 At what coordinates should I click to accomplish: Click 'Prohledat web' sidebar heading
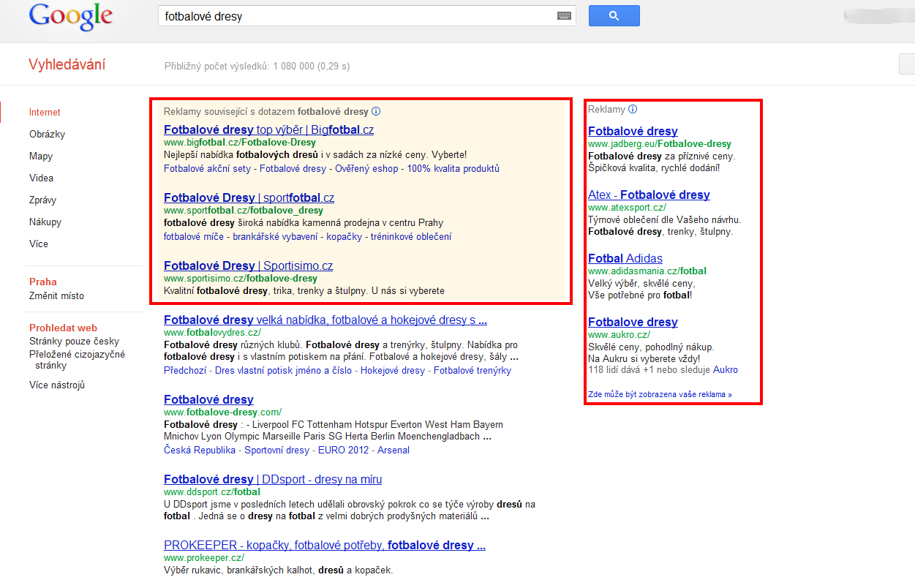pos(63,328)
